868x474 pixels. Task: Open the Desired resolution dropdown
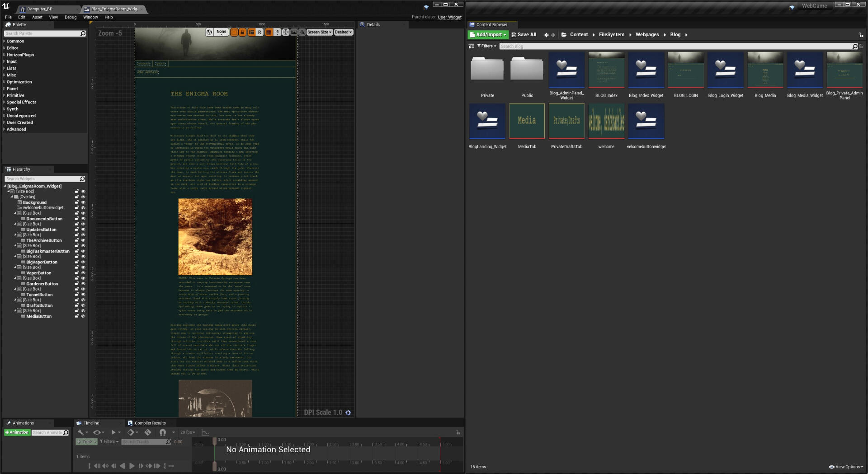pos(343,32)
